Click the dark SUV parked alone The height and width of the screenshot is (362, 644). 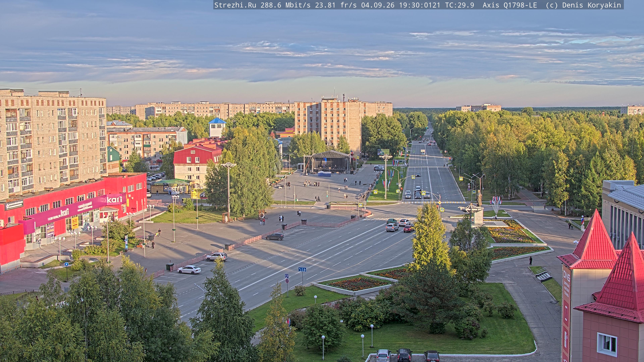tap(275, 236)
